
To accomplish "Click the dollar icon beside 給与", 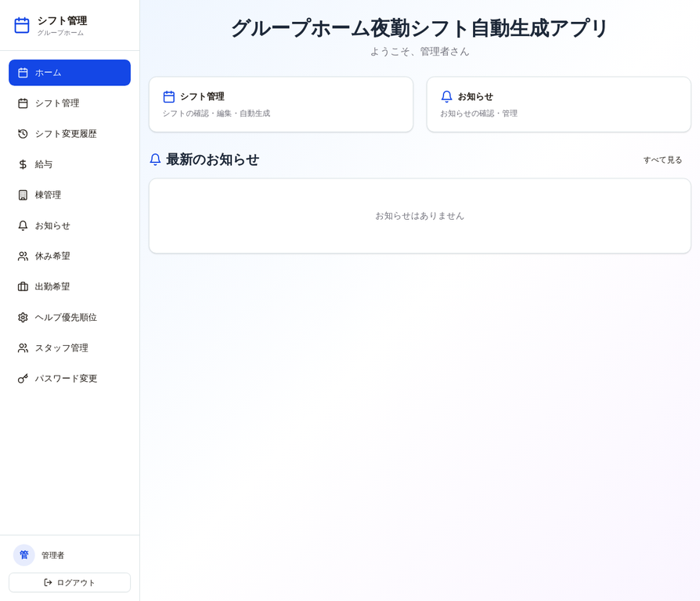I will [x=22, y=164].
